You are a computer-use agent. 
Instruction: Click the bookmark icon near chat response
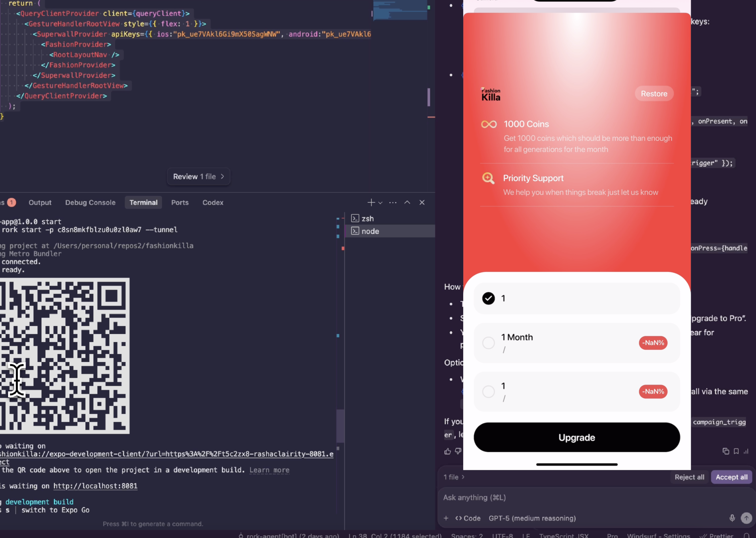coord(736,451)
